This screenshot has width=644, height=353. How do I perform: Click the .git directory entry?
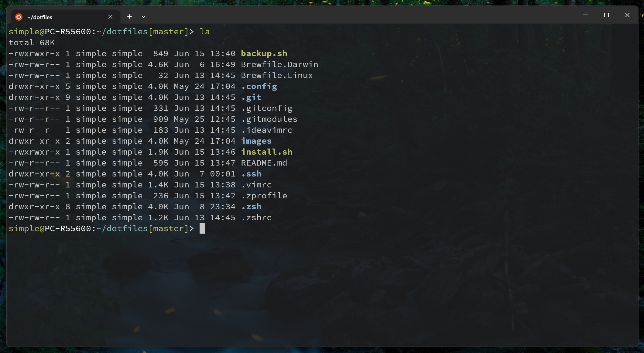(x=251, y=97)
